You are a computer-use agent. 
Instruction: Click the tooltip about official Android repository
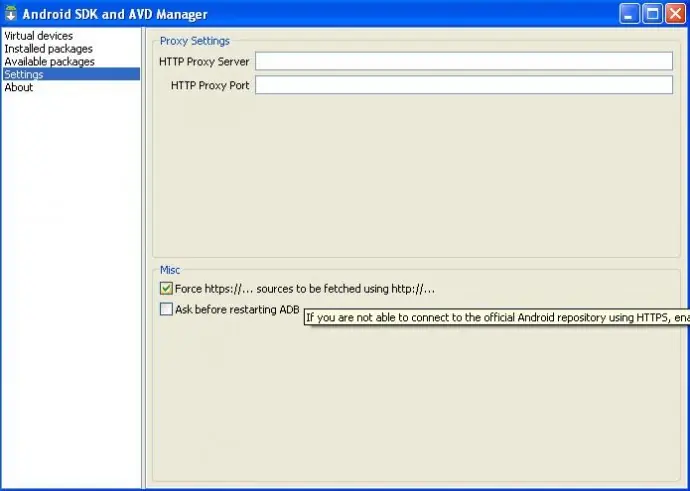497,318
